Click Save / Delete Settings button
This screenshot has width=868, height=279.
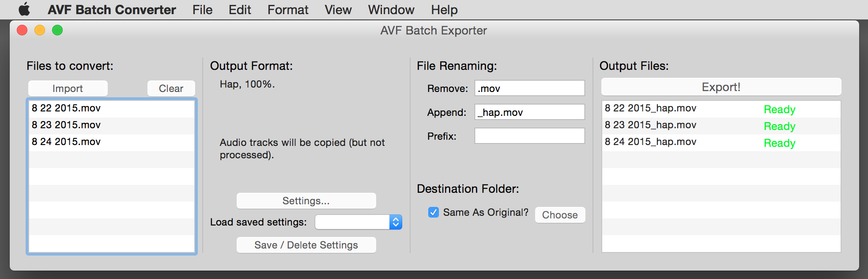(x=306, y=245)
